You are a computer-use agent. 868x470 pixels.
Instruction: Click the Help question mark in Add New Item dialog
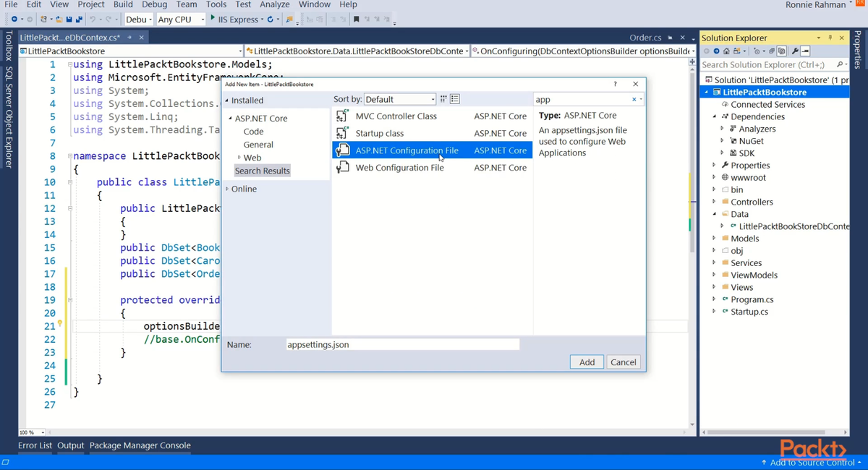pyautogui.click(x=616, y=84)
